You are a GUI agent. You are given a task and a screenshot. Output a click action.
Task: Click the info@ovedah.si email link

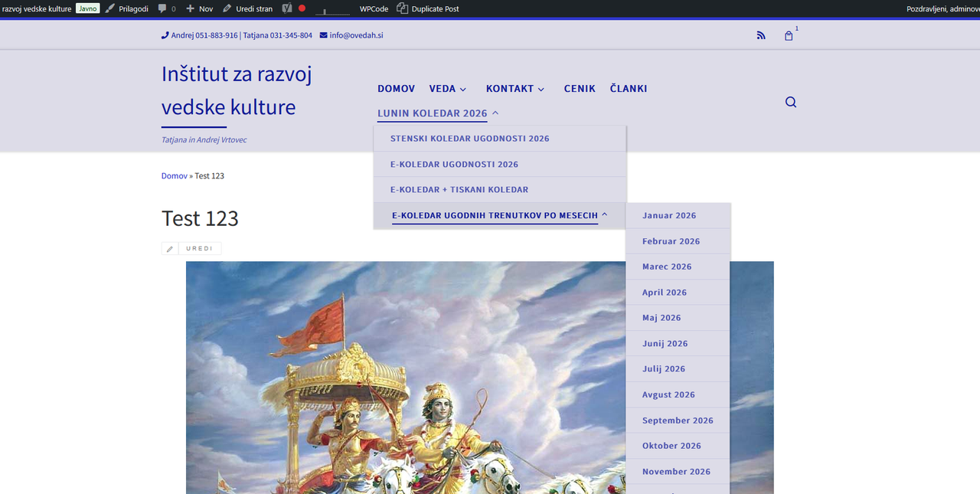(x=356, y=35)
